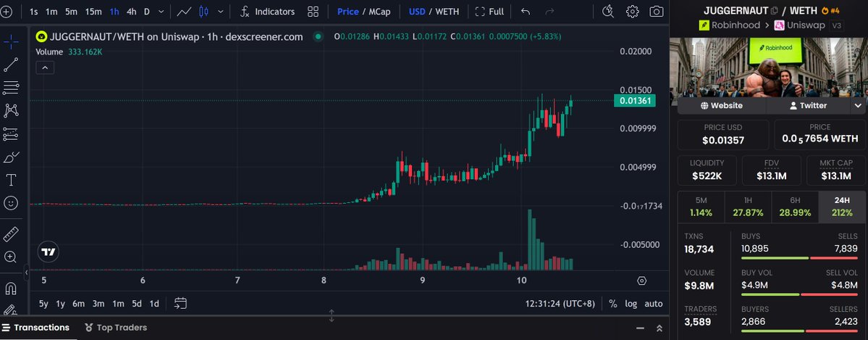Open the emoji icons tool
The image size is (868, 340).
[x=11, y=203]
